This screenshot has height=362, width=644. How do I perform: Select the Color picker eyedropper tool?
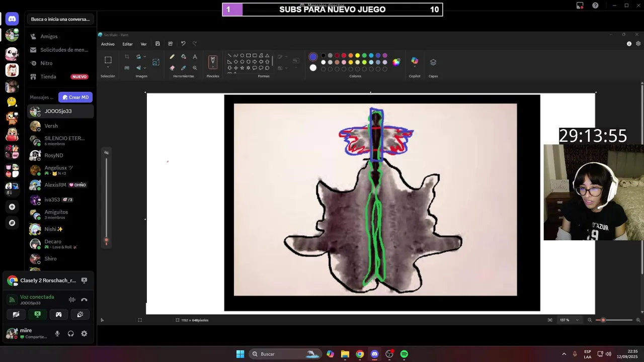(x=183, y=68)
